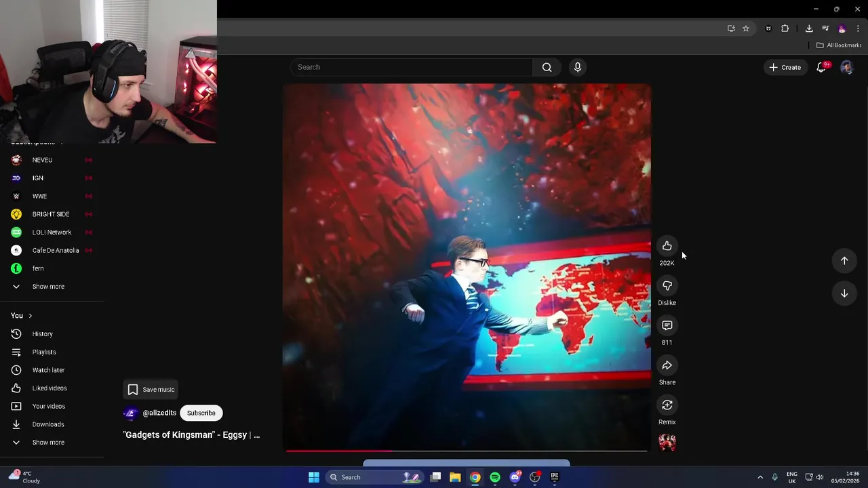Open YouTube notifications bell
Viewport: 868px width, 488px height.
821,67
